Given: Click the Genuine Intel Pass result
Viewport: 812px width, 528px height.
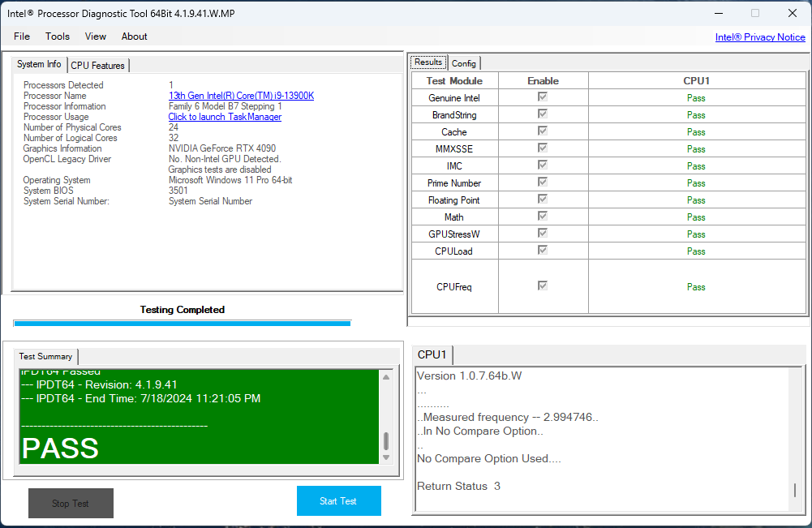Looking at the screenshot, I should coord(696,98).
